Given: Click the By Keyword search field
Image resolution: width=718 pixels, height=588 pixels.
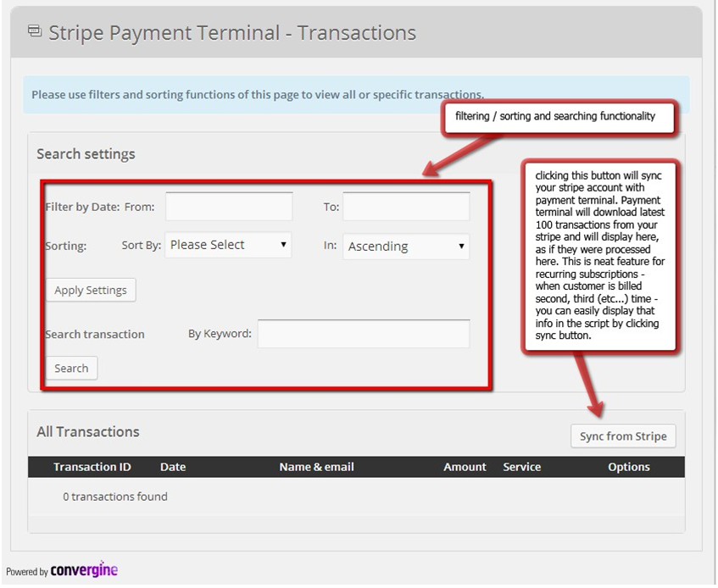Looking at the screenshot, I should (x=364, y=334).
